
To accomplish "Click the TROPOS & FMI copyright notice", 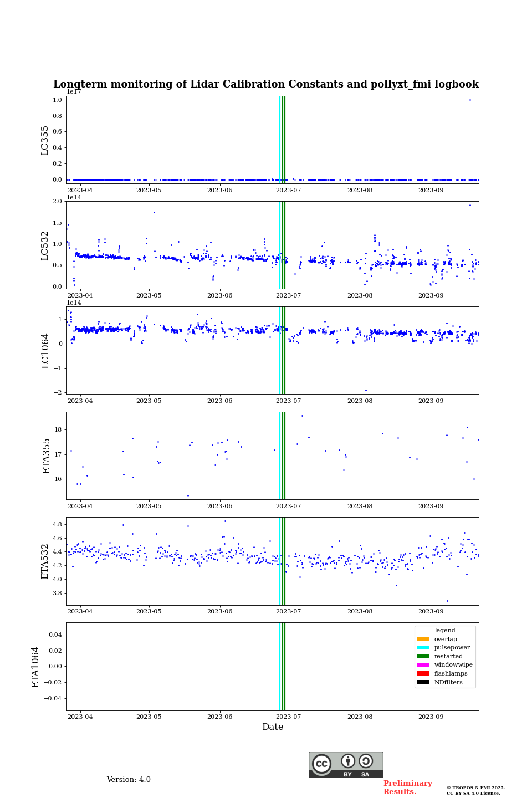I will [x=475, y=790].
